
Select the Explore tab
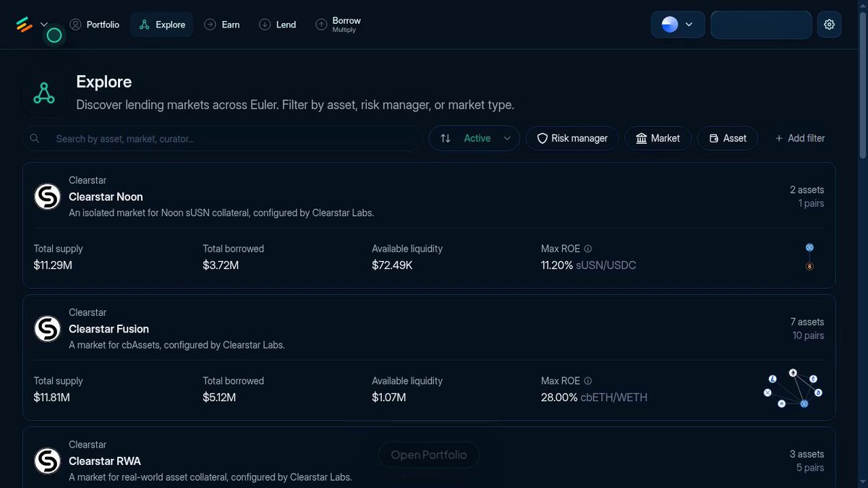[162, 25]
